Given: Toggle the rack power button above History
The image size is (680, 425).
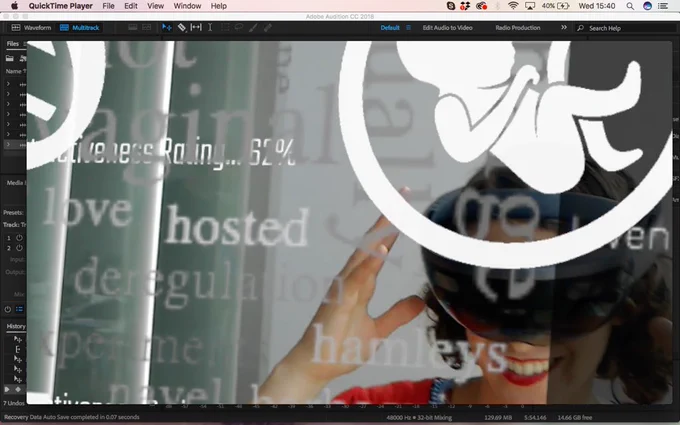Looking at the screenshot, I should (x=7, y=309).
